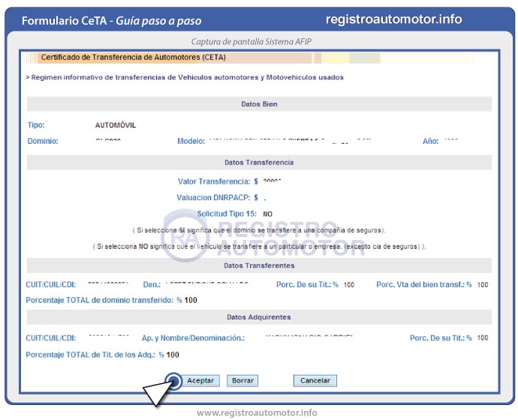
Task: Click the 'Si selecciona NO significa' note
Action: click(259, 247)
